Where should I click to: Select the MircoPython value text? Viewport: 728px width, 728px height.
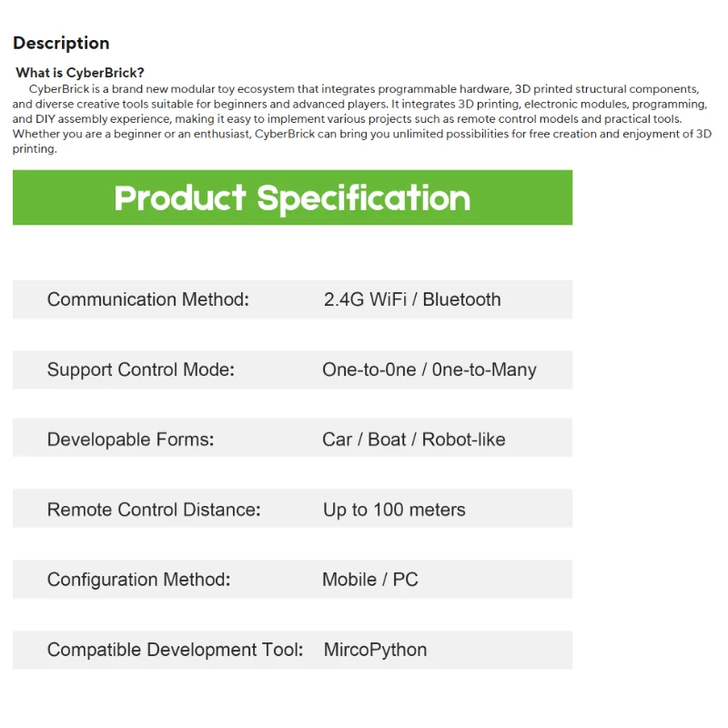coord(375,650)
